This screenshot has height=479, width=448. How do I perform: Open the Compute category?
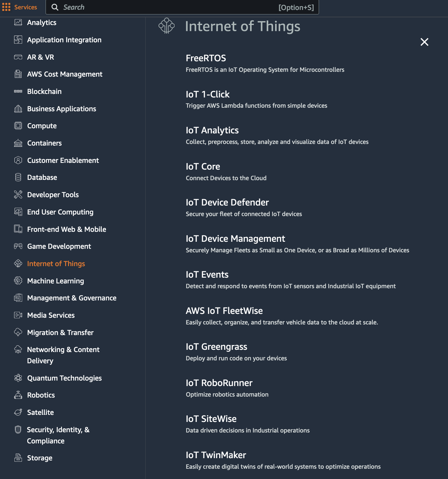(x=42, y=126)
